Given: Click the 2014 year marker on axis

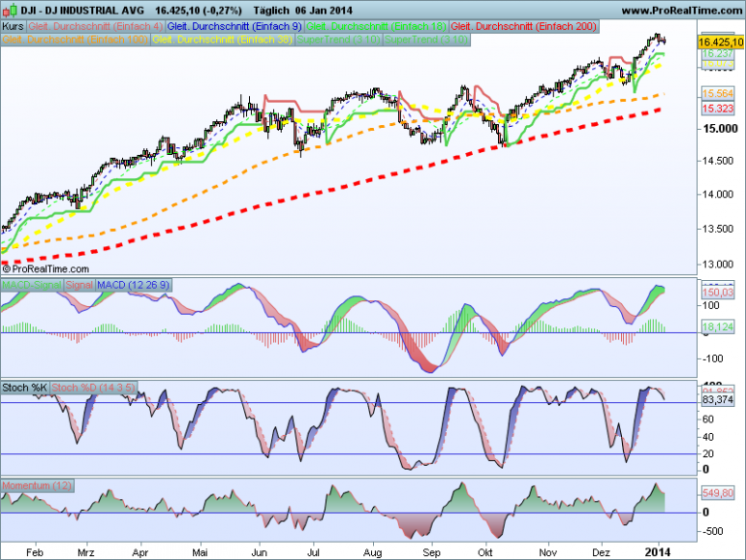Looking at the screenshot, I should click(x=658, y=552).
